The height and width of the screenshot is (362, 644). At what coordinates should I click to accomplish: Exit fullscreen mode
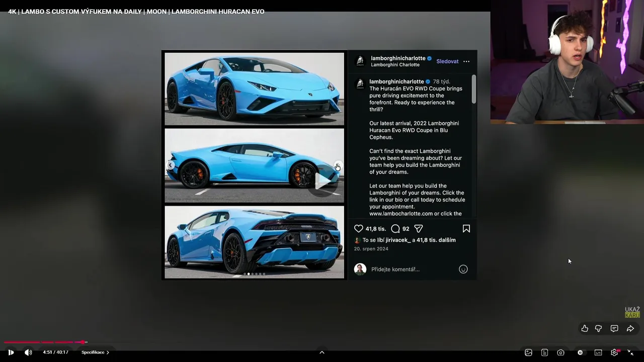pyautogui.click(x=630, y=352)
